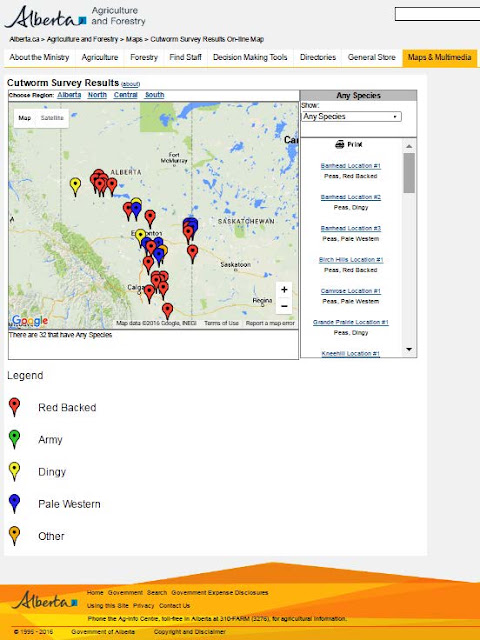
Task: Click the Alberta logo in the footer
Action: [44, 600]
